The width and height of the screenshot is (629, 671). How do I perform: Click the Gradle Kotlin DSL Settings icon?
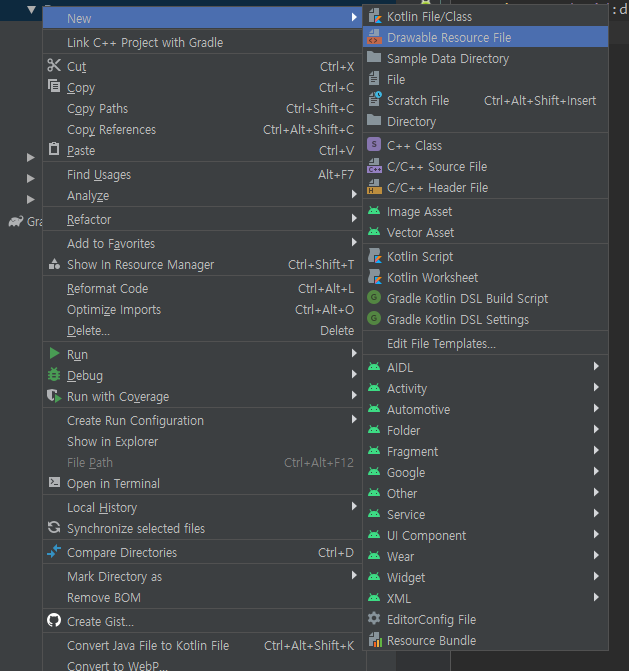pos(374,318)
